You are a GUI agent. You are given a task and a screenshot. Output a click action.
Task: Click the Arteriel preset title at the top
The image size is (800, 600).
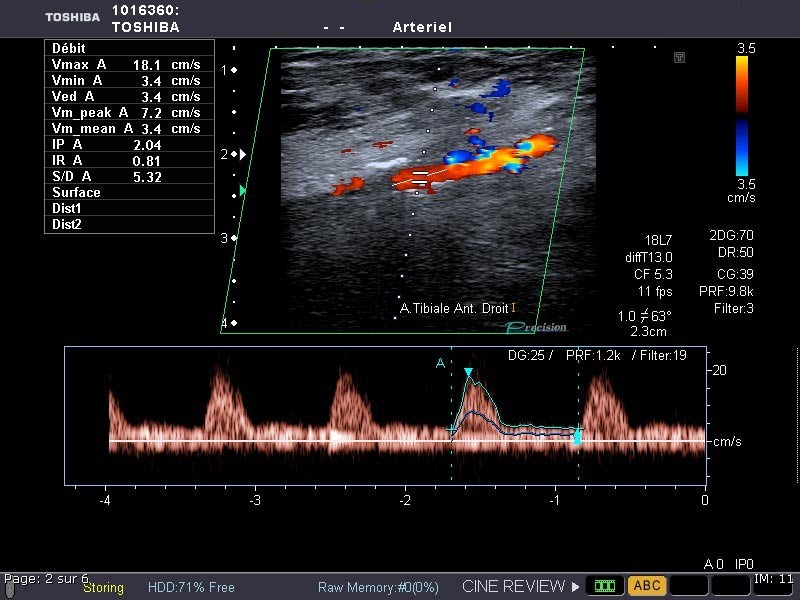click(422, 27)
